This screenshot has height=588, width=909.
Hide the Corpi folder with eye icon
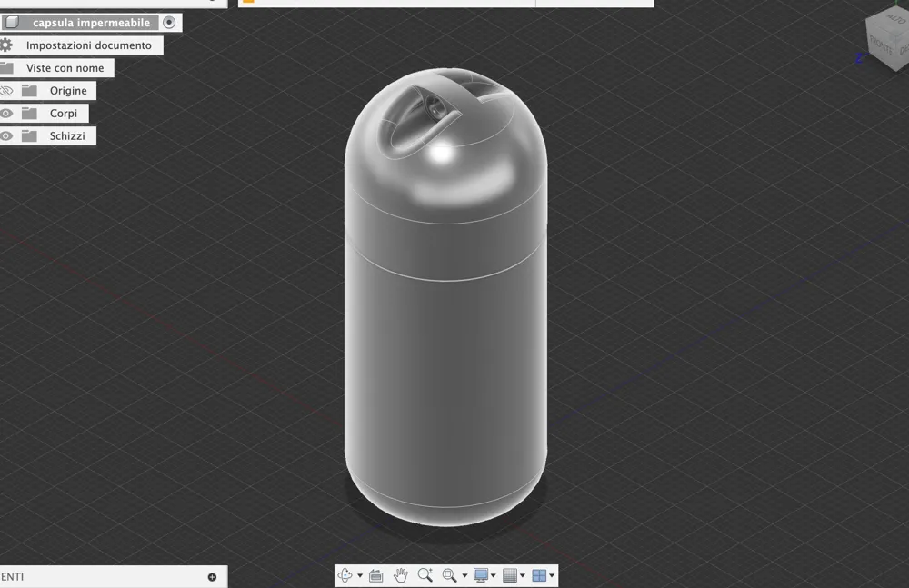click(x=6, y=113)
